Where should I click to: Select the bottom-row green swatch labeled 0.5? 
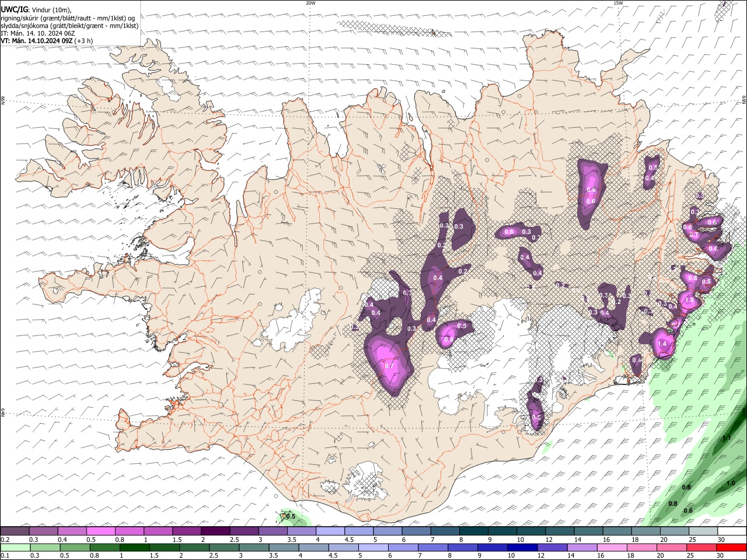click(75, 548)
